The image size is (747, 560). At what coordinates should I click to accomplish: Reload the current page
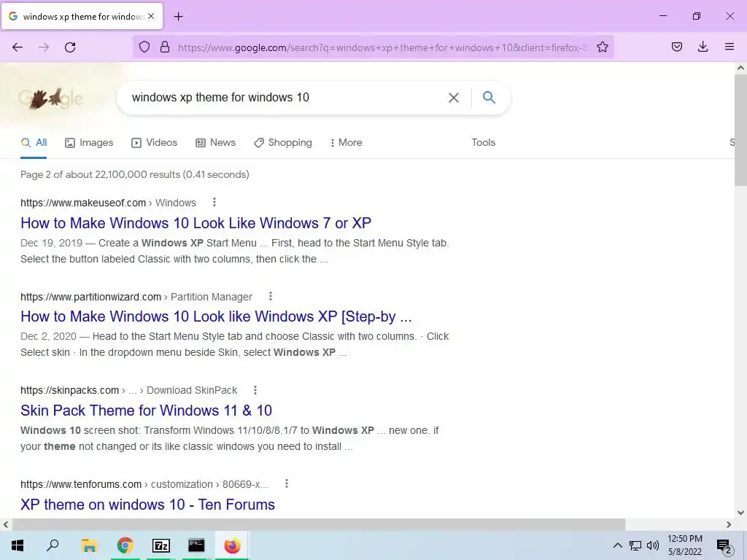pos(70,47)
